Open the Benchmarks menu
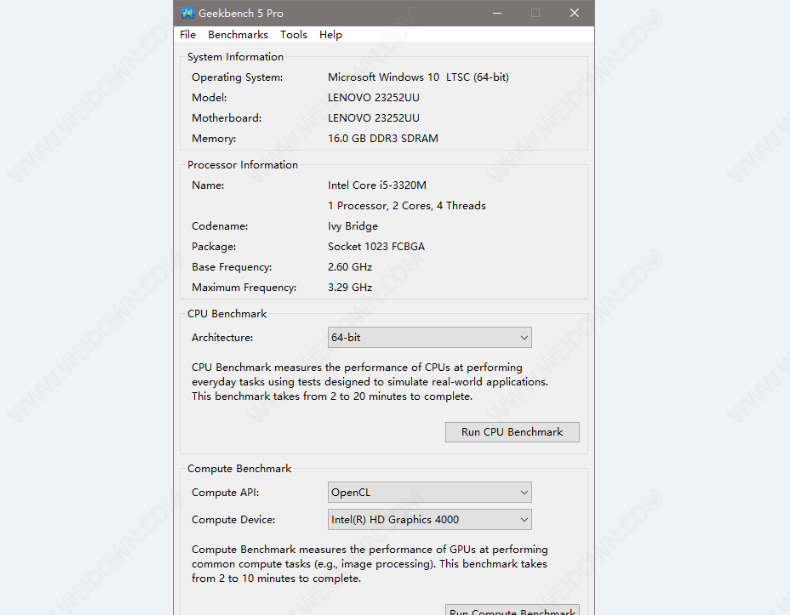 click(238, 35)
